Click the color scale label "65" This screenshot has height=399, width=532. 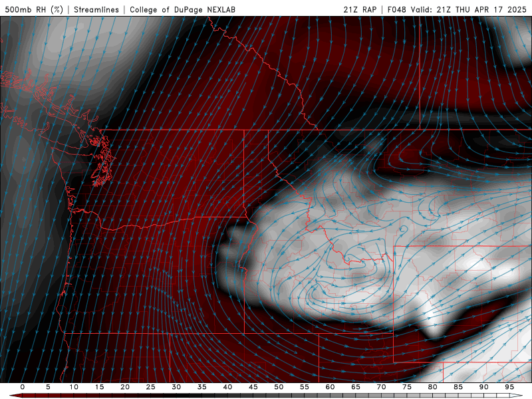coord(356,387)
